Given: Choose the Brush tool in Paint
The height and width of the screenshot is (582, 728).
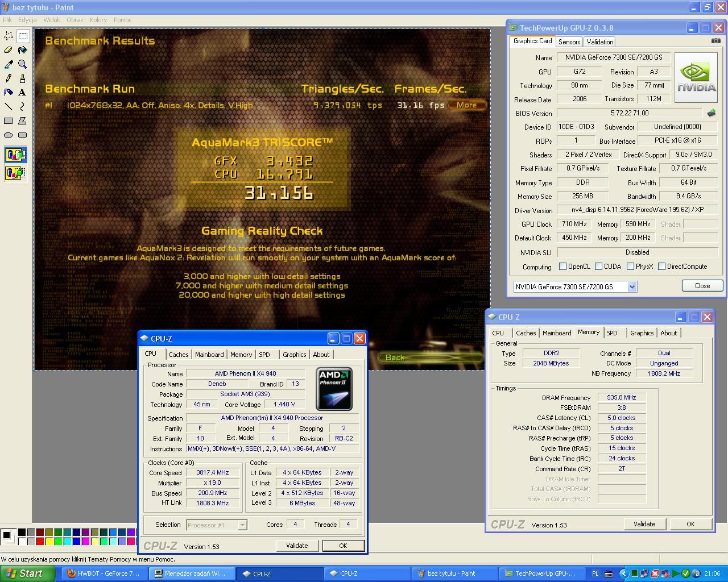Looking at the screenshot, I should coord(23,78).
